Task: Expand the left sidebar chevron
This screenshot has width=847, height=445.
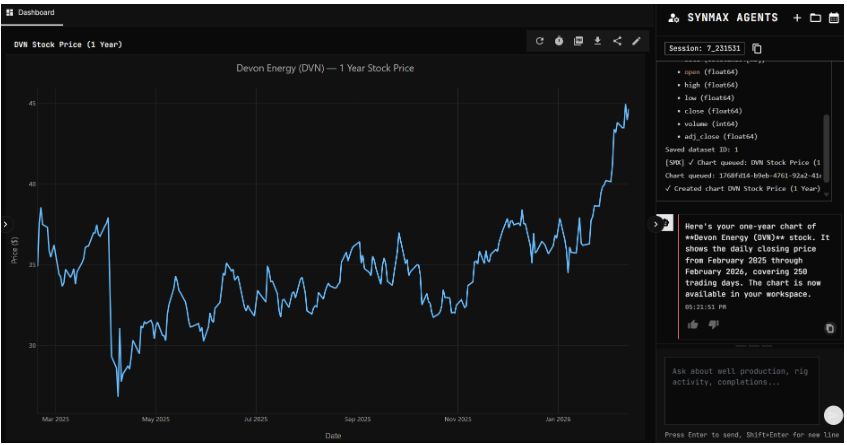Action: tap(5, 225)
